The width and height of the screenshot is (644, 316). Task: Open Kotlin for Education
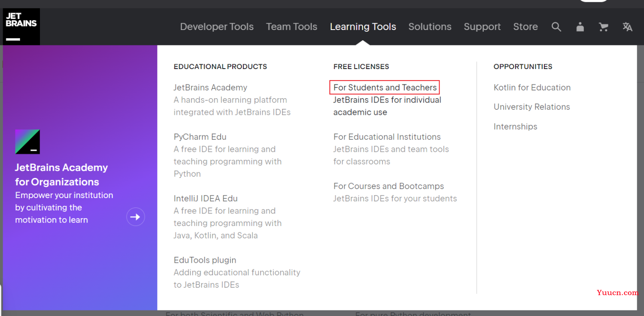click(532, 87)
